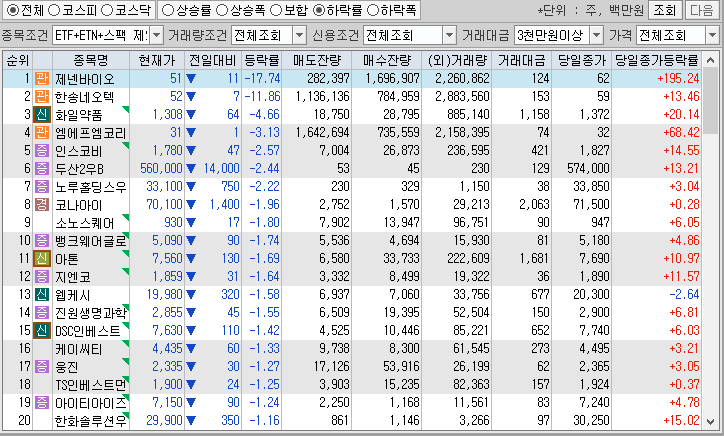
Task: Click the 신 badge next to 웹케시
Action: click(x=42, y=295)
